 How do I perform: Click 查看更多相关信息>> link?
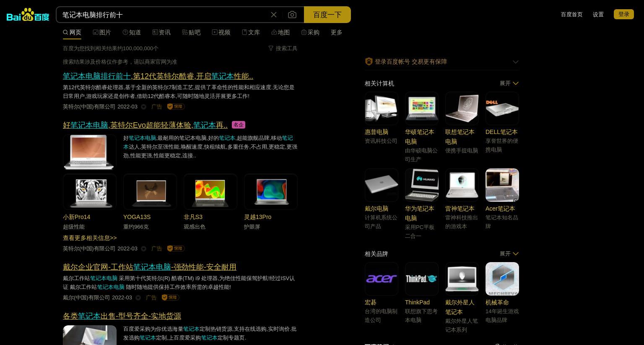pos(90,238)
